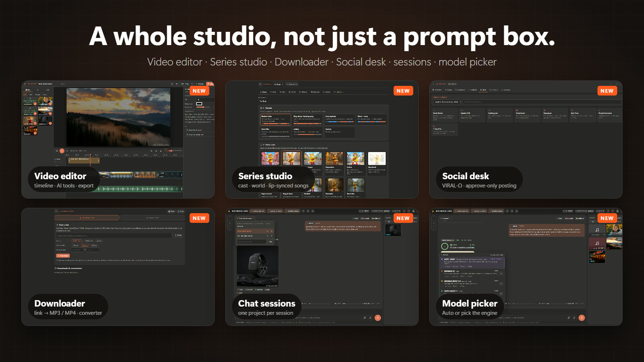Click the URL input field in Downloader card
This screenshot has height=362, width=644.
114,235
